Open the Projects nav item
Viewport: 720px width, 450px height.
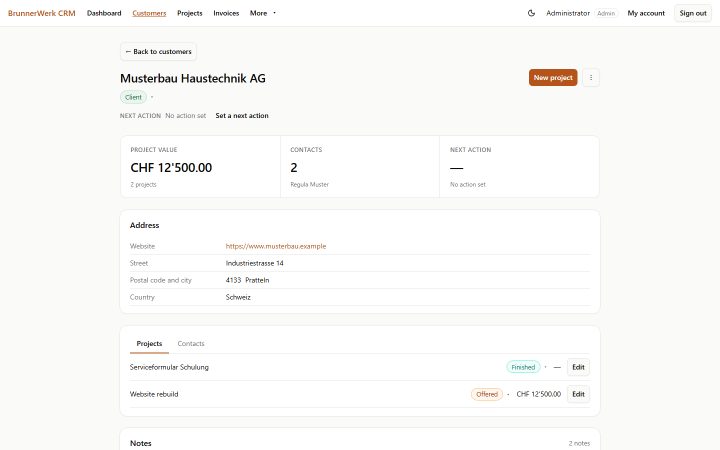tap(190, 13)
